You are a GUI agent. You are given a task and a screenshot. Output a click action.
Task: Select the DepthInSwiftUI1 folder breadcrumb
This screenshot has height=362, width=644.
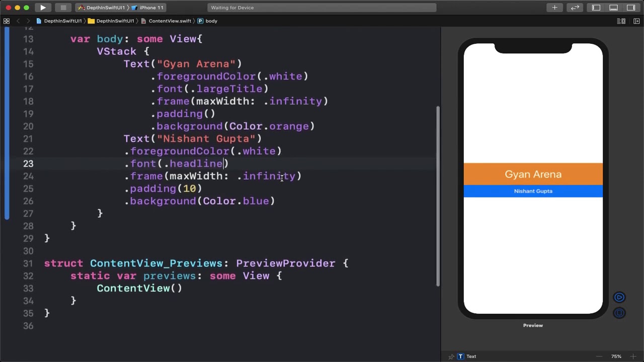pos(111,21)
